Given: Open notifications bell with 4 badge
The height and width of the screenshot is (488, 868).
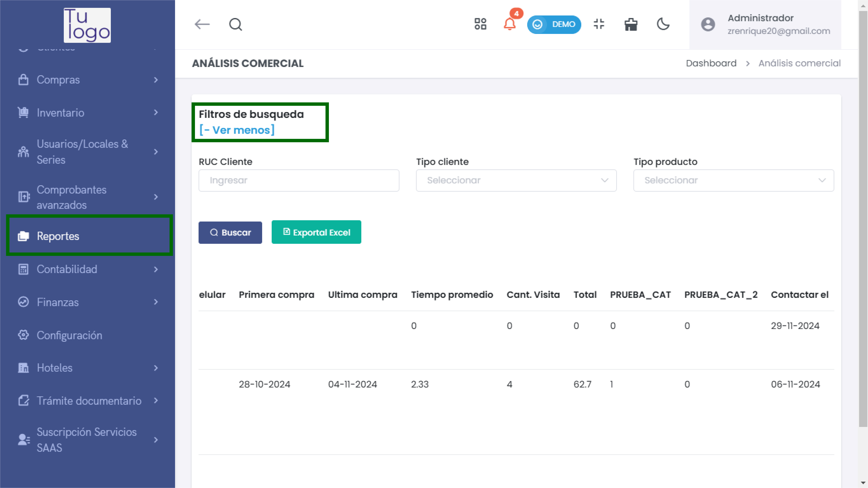Looking at the screenshot, I should tap(510, 24).
